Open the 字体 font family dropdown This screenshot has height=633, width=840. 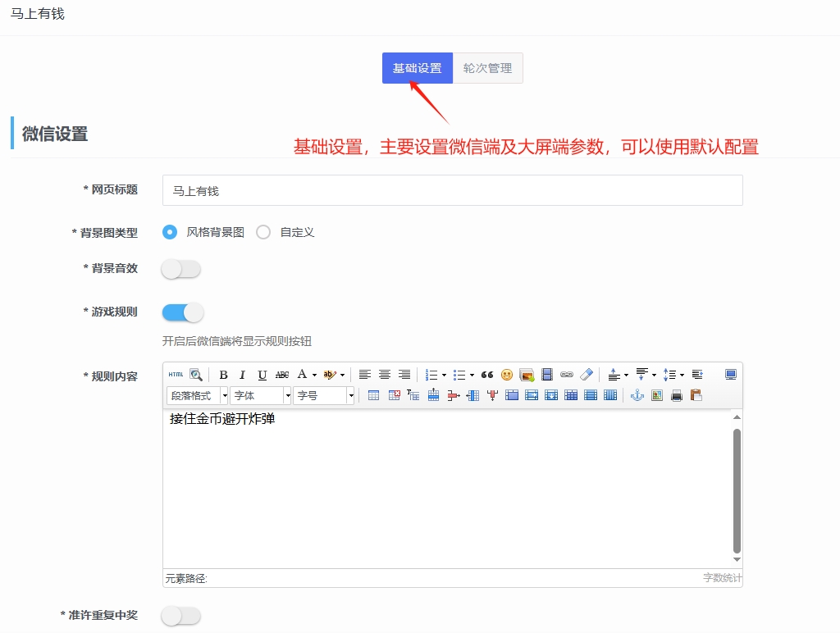pos(259,394)
